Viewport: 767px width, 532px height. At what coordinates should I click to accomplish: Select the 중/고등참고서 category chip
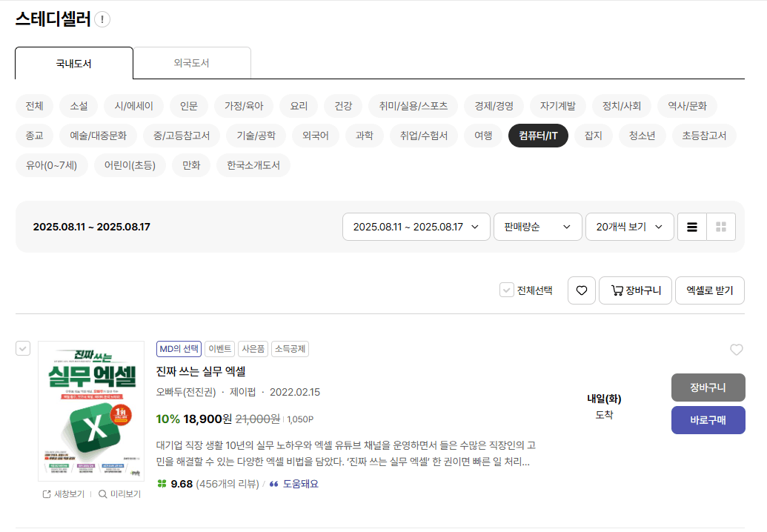(x=182, y=136)
